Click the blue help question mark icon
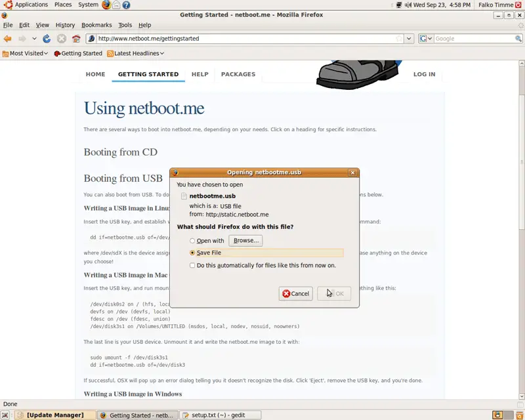This screenshot has width=525, height=420. point(126,5)
